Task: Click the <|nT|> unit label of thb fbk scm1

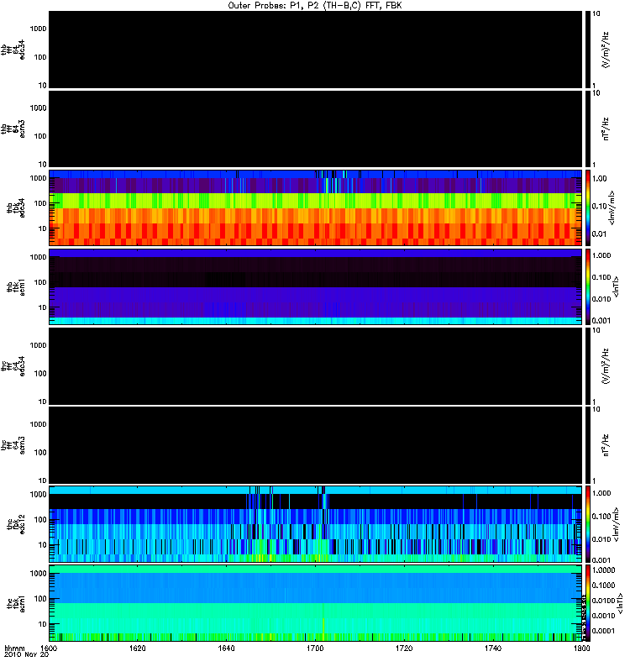Action: tap(616, 287)
